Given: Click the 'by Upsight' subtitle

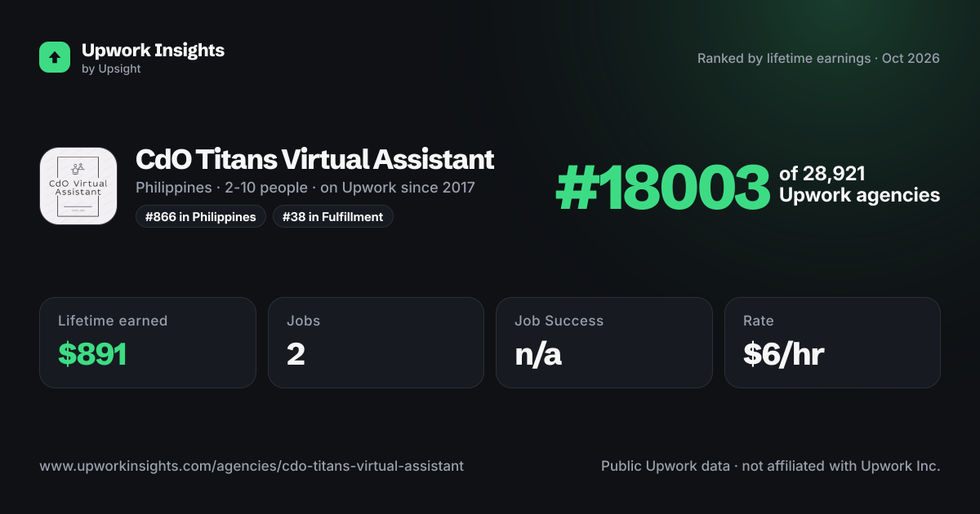Looking at the screenshot, I should point(111,69).
